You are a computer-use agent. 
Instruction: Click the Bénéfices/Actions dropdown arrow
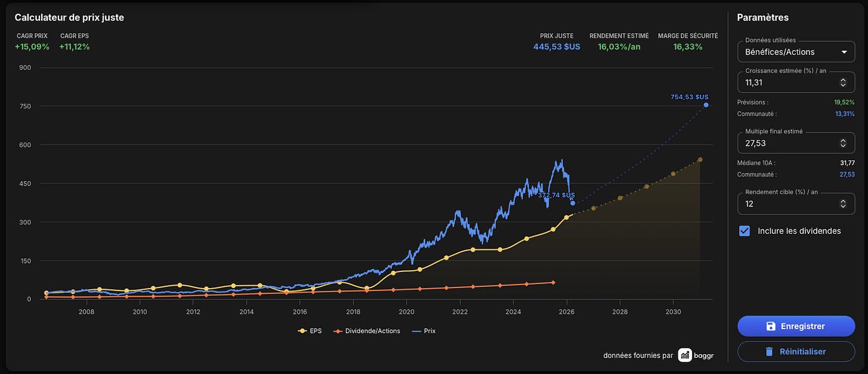tap(844, 52)
